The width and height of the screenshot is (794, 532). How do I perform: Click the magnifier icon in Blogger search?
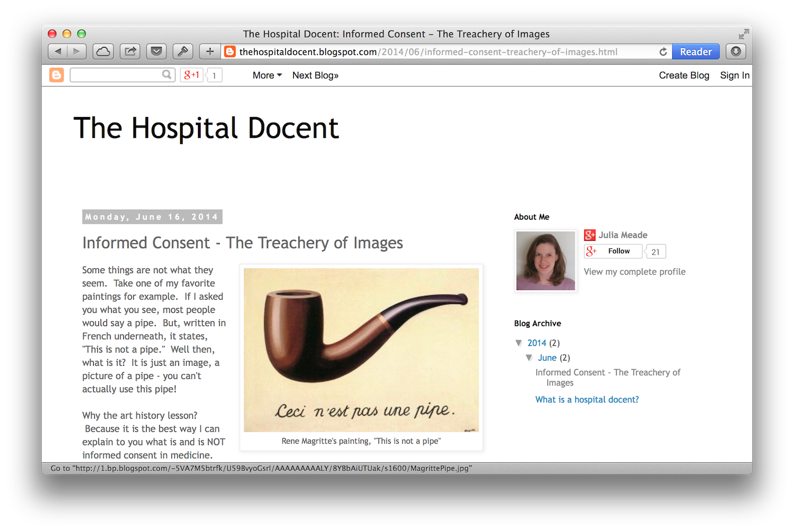pos(167,75)
